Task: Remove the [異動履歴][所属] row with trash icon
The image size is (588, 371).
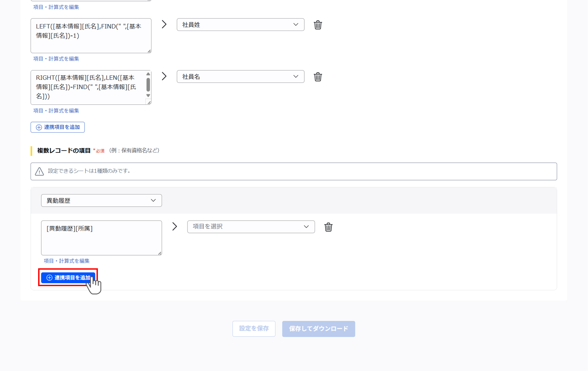Action: tap(328, 227)
